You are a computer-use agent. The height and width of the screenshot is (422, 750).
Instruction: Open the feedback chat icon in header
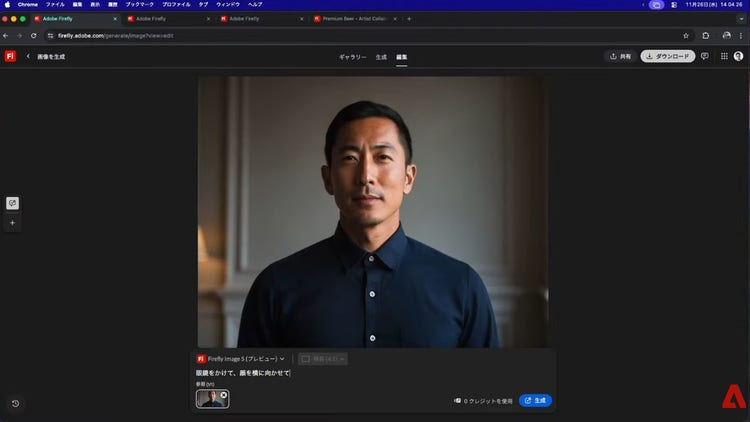point(705,56)
